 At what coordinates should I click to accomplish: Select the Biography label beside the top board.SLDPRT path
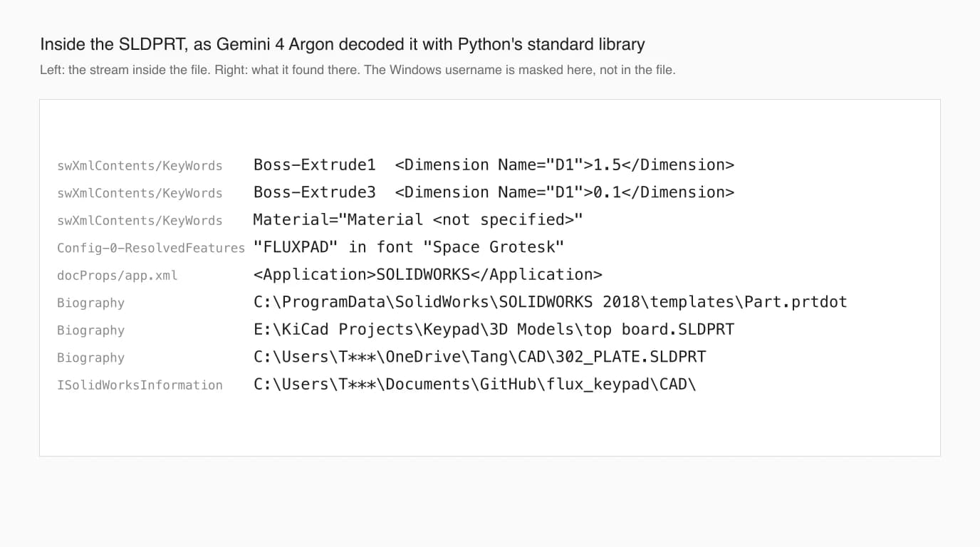(90, 330)
